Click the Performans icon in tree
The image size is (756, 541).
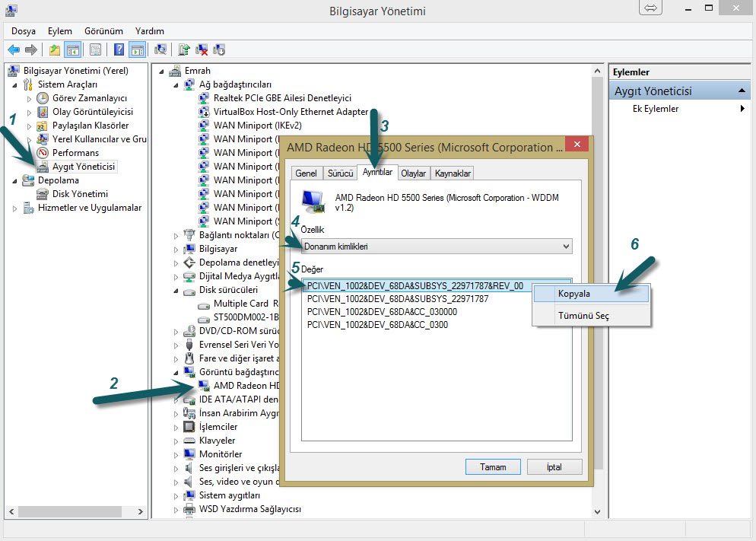(43, 153)
